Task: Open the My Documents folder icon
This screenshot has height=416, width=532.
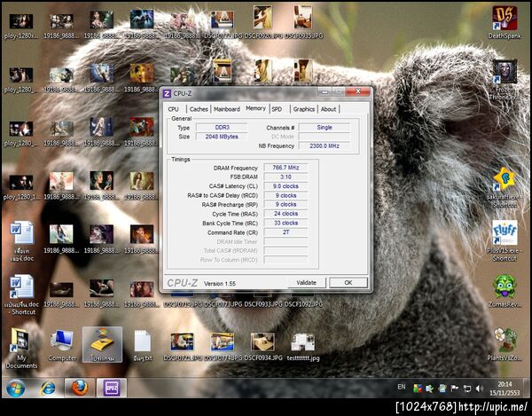Action: tap(21, 340)
